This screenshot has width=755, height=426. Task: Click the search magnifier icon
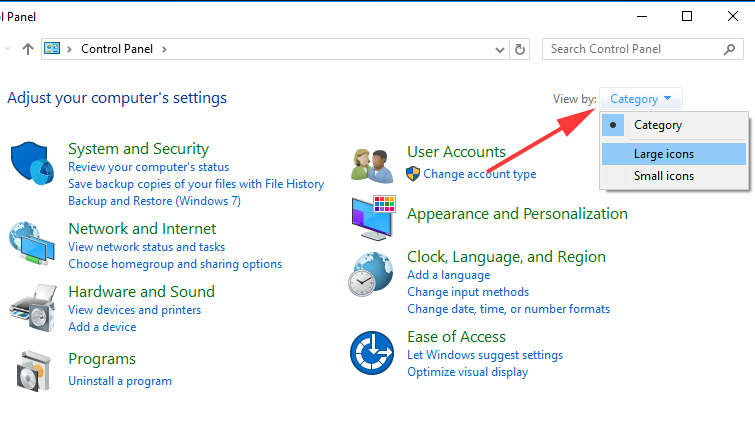click(x=729, y=49)
